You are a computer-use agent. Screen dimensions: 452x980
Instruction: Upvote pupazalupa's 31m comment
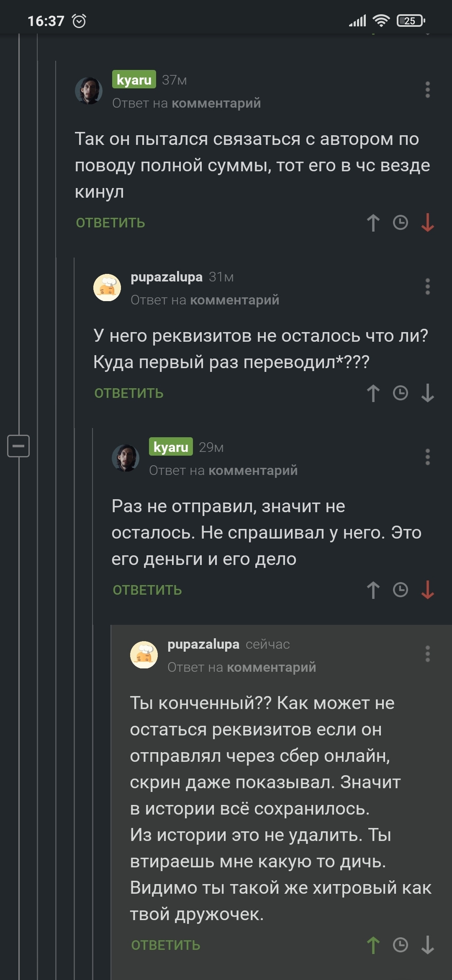click(x=373, y=393)
